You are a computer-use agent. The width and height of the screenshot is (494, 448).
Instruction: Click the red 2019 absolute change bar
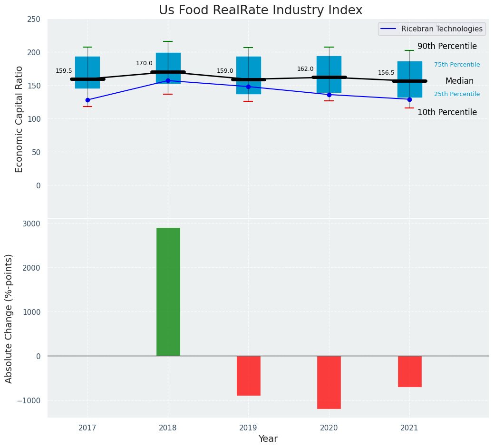(x=248, y=375)
